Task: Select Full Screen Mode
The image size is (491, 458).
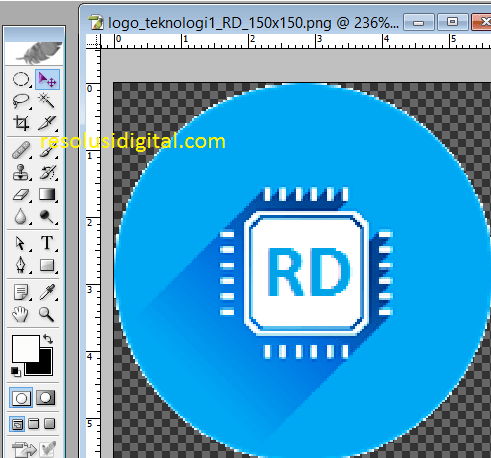Action: pyautogui.click(x=49, y=424)
